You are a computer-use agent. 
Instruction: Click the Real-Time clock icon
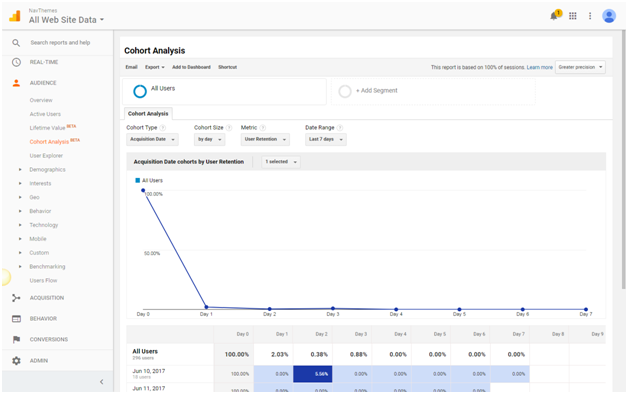click(x=16, y=62)
